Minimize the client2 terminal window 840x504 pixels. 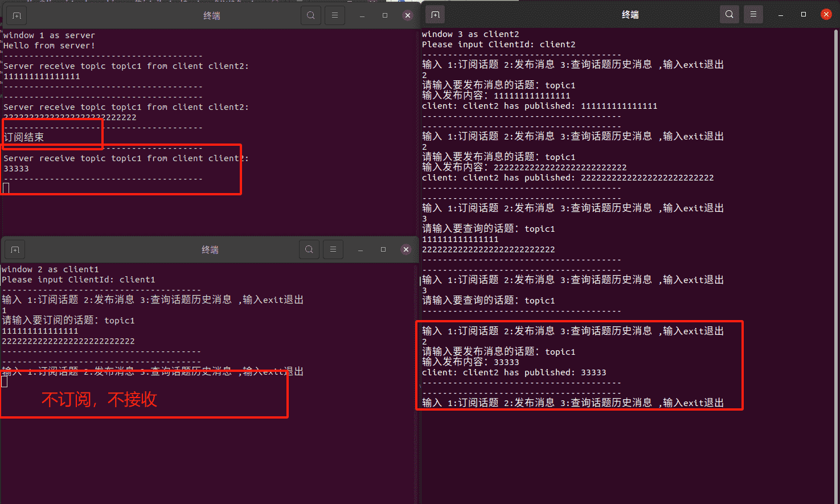point(781,14)
